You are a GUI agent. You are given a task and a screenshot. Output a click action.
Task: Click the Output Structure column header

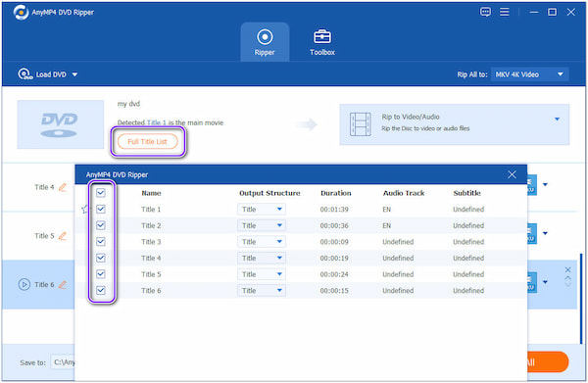click(269, 193)
